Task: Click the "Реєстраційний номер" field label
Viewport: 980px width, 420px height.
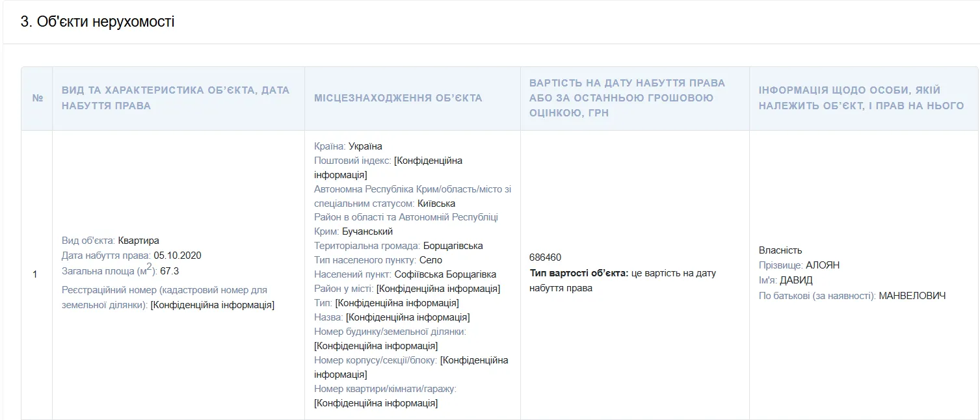Action: coord(164,290)
